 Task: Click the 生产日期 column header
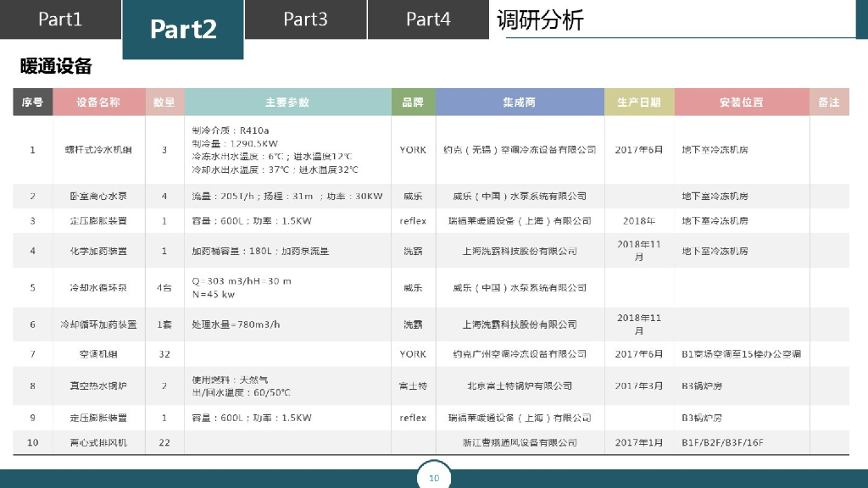click(639, 102)
